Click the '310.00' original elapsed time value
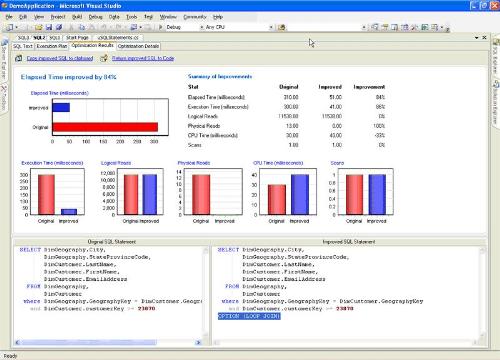This screenshot has height=360, width=500. coord(291,97)
